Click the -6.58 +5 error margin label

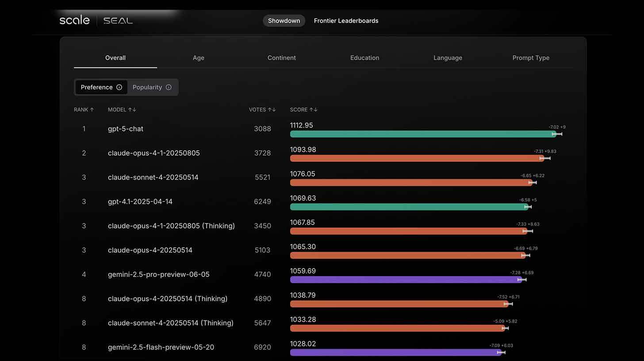point(528,200)
